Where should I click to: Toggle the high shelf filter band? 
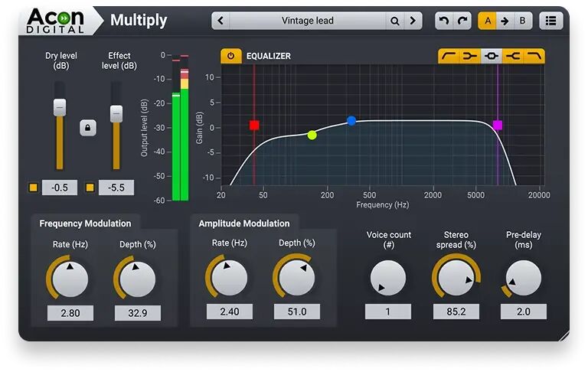tap(513, 56)
